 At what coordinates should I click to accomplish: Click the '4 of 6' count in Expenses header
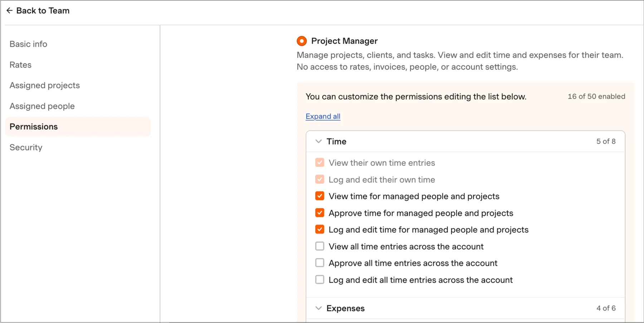606,308
